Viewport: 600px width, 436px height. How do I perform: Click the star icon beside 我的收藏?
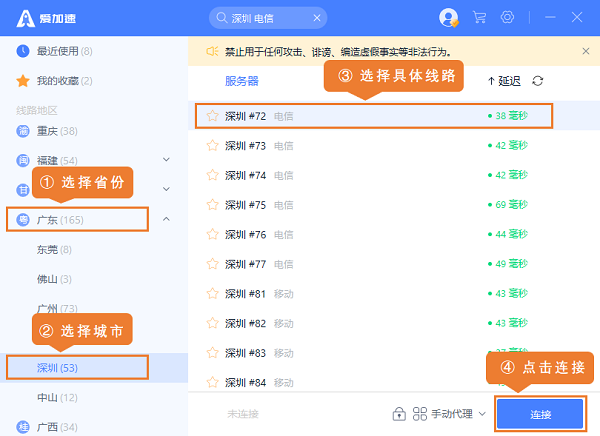tap(23, 81)
